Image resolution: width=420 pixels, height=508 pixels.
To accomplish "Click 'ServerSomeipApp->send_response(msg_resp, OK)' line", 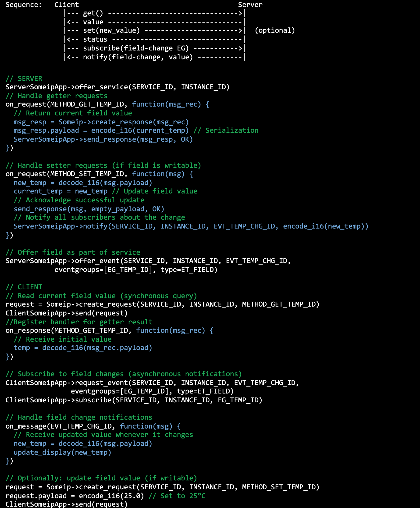I will point(103,139).
